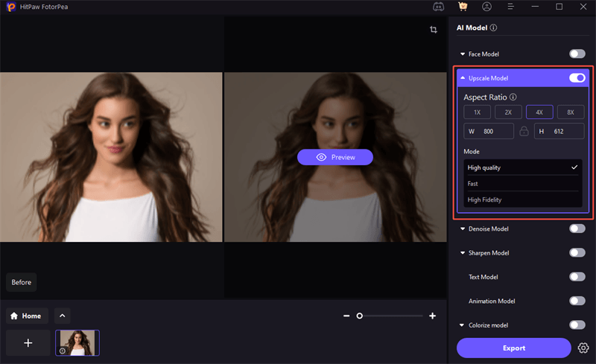Enable the Text Model toggle
Screen dimensions: 596x364
(577, 277)
